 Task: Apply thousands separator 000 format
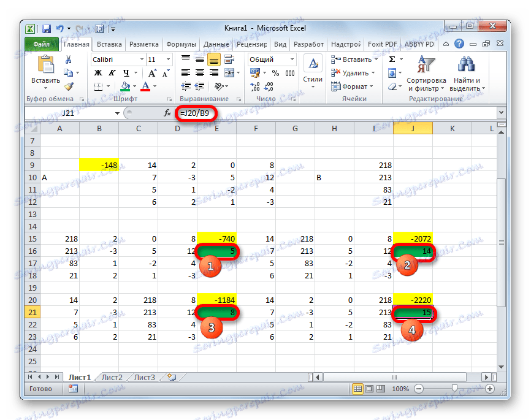[x=290, y=73]
